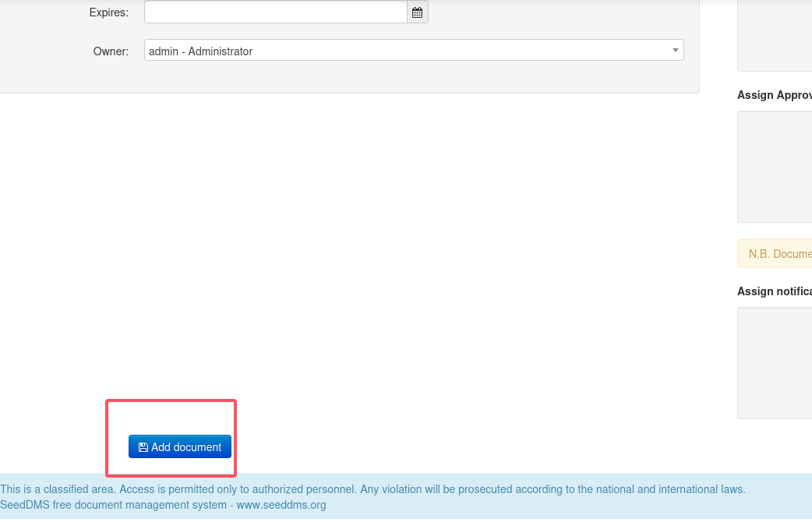Open the Expires date calendar picker
Viewport: 812px width, 522px height.
tap(417, 12)
